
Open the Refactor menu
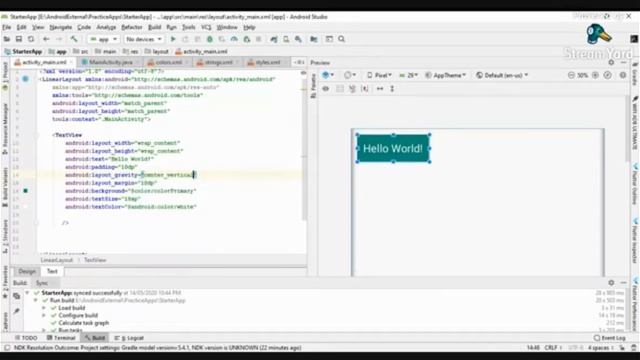132,27
